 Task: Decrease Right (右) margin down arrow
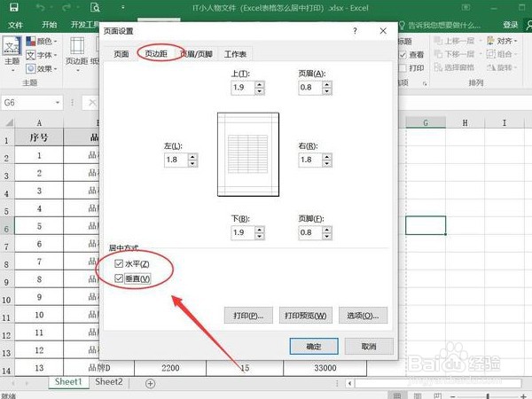[326, 163]
